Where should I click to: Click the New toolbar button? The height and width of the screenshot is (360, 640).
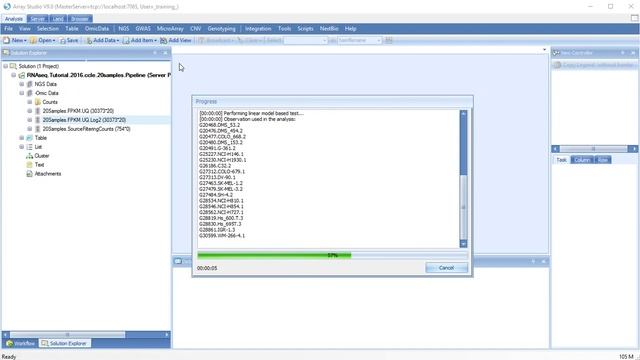coord(15,40)
